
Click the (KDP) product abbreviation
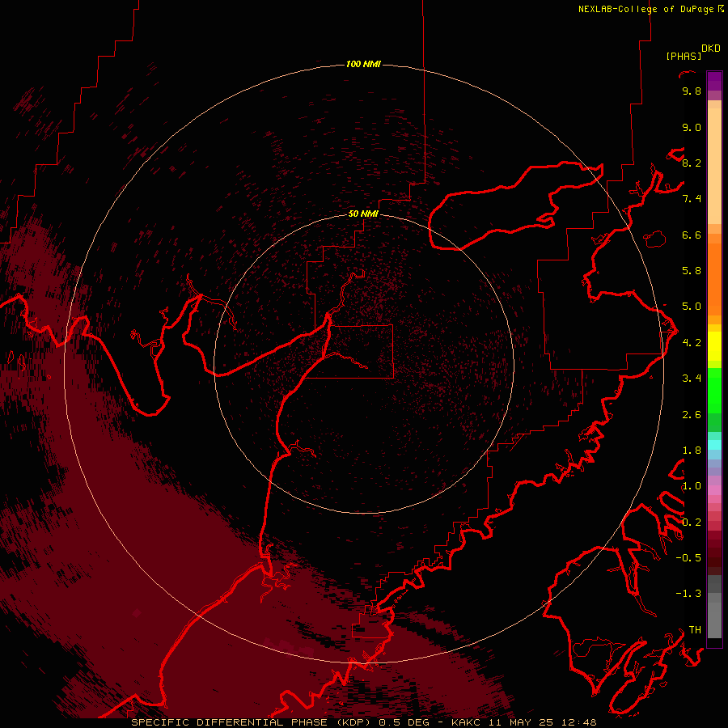point(353,722)
